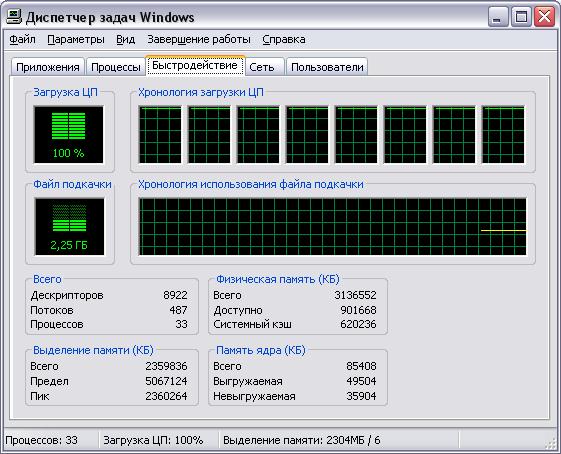The image size is (561, 454).
Task: Click the Системный кэш value 620236
Action: (358, 324)
